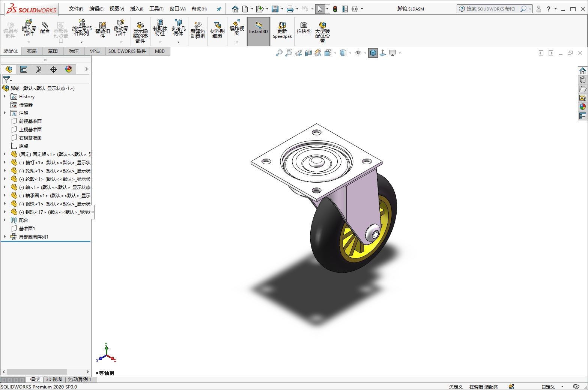588x390 pixels.
Task: Open Large Assembly Settings (大型装配体设置)
Action: (x=322, y=31)
